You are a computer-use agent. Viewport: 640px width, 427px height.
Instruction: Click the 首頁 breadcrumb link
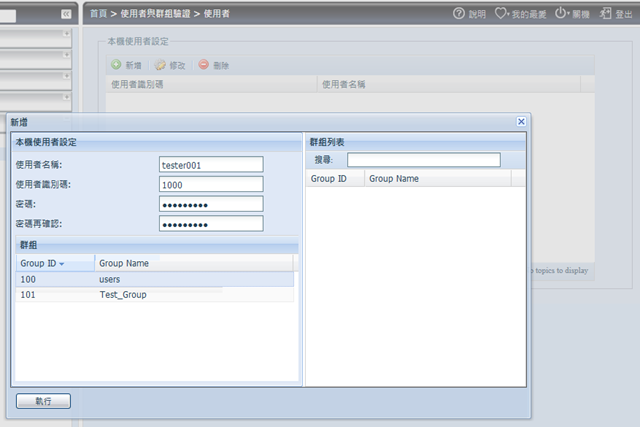(x=98, y=14)
